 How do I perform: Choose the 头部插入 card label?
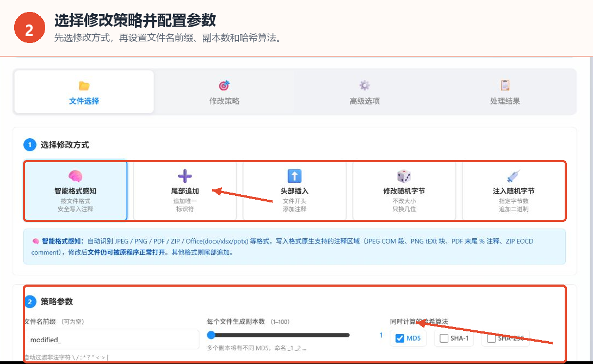click(295, 191)
